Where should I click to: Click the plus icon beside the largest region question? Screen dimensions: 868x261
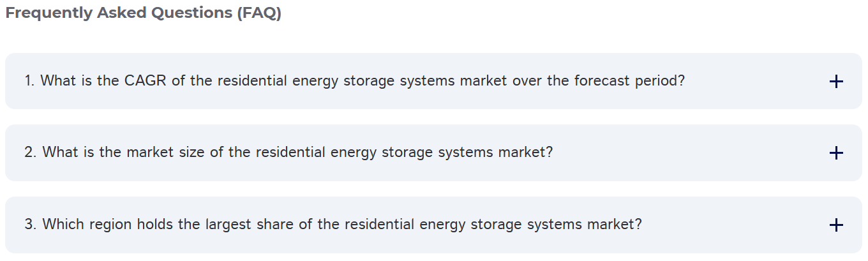pyautogui.click(x=835, y=225)
